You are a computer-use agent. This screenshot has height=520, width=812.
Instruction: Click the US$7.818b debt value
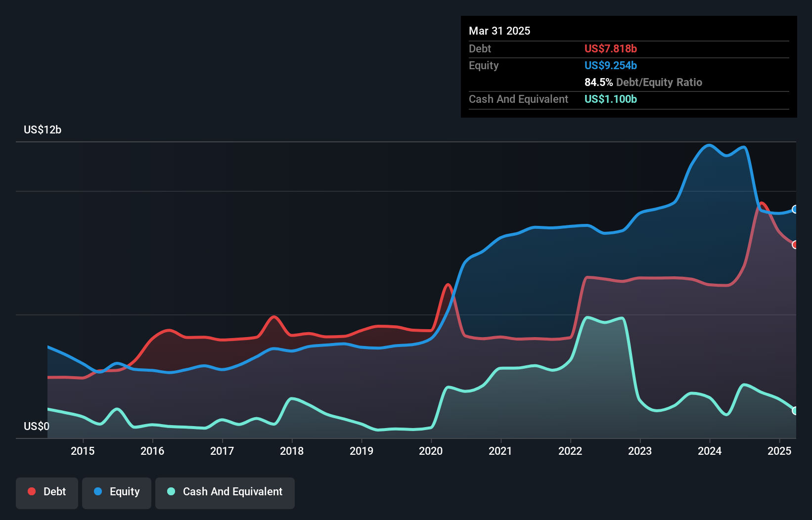point(611,48)
